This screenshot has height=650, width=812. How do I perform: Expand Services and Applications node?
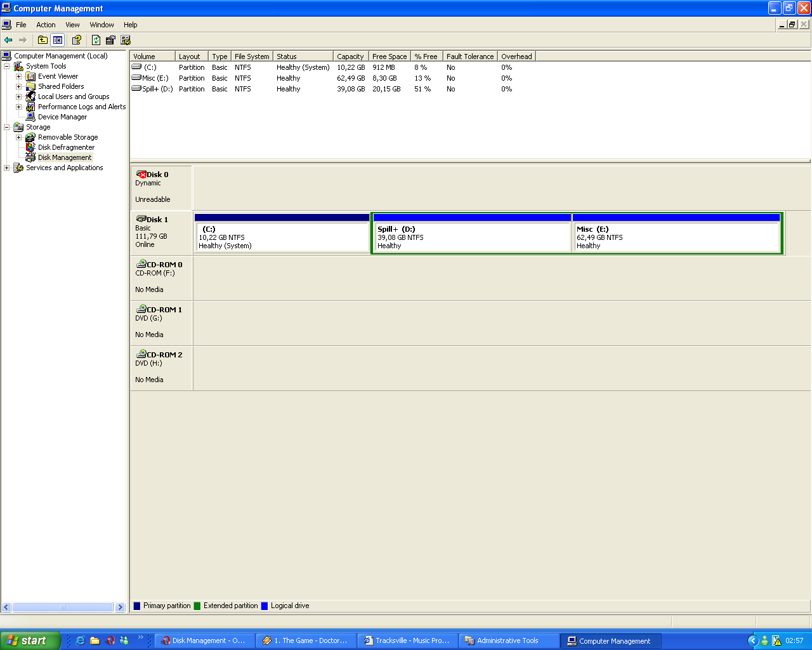[x=7, y=168]
